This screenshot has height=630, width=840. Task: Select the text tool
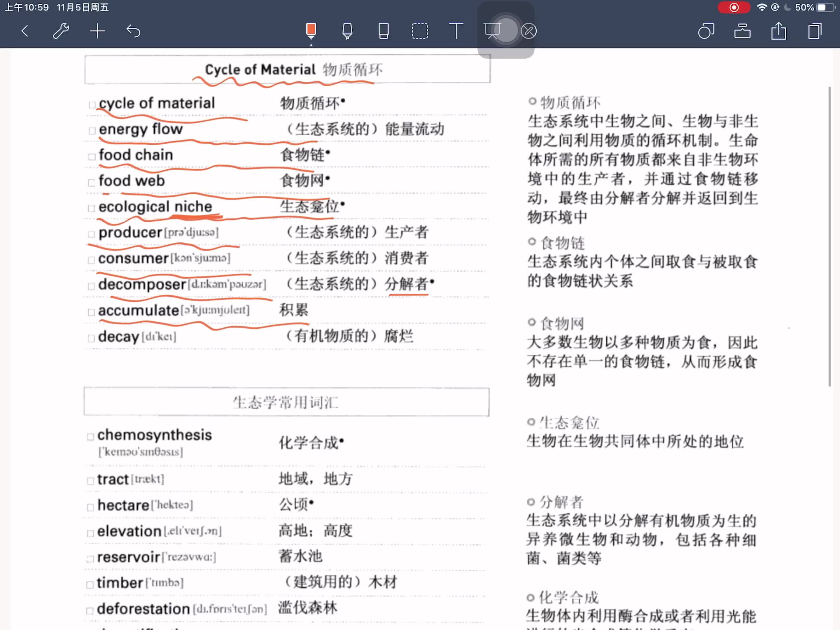pos(456,31)
